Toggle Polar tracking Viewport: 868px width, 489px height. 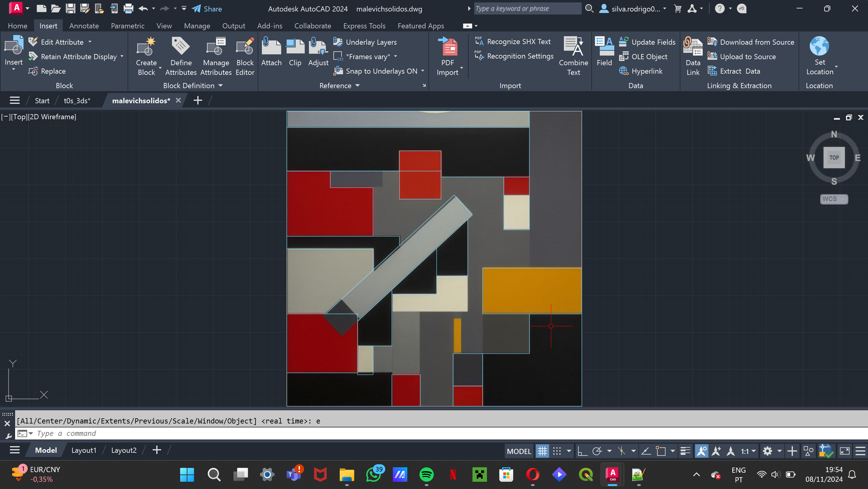point(597,451)
